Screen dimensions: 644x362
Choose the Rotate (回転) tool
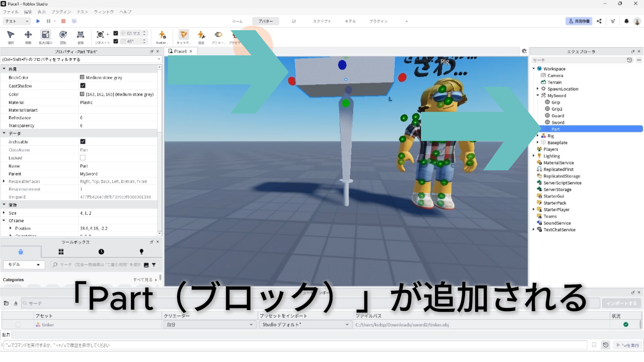pos(63,35)
